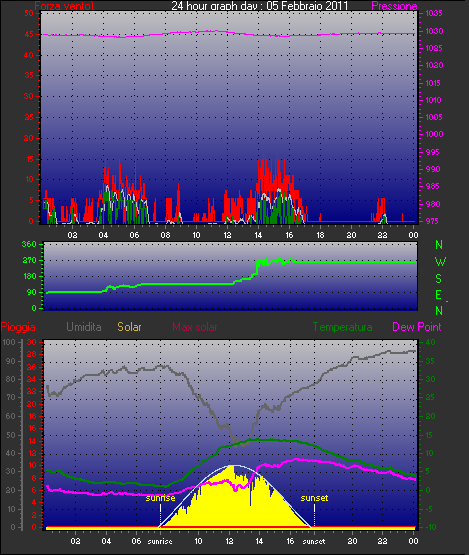
Task: Click the Umidita legend label
Action: pos(84,327)
